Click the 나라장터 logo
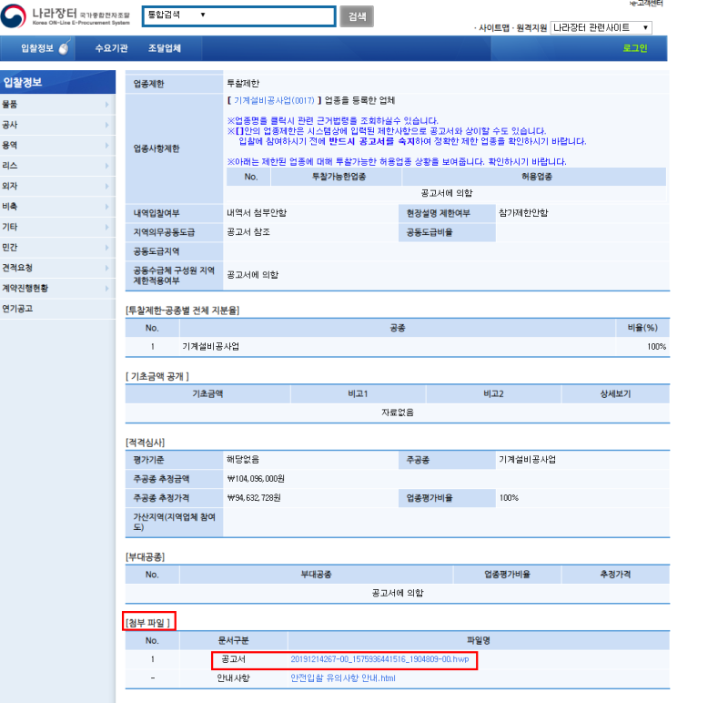This screenshot has width=728, height=703. tap(65, 15)
